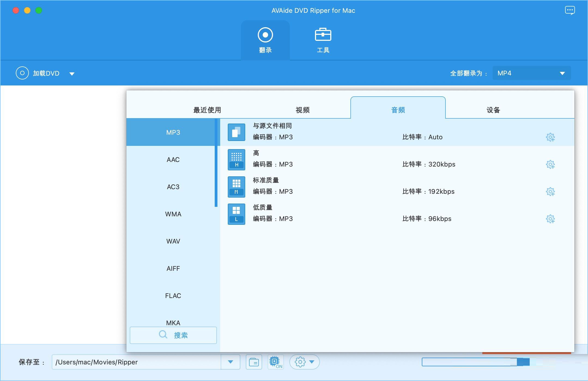Click the format list scrollbar
Image resolution: width=588 pixels, height=381 pixels.
pos(216,163)
